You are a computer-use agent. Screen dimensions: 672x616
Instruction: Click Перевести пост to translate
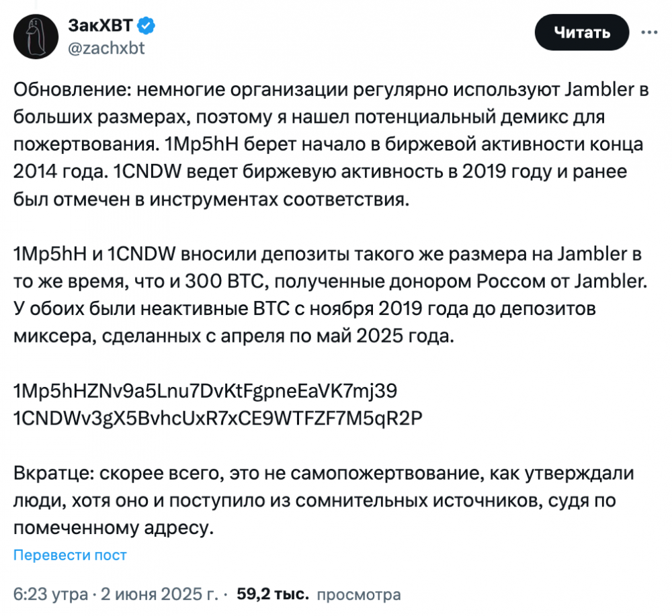click(x=70, y=555)
